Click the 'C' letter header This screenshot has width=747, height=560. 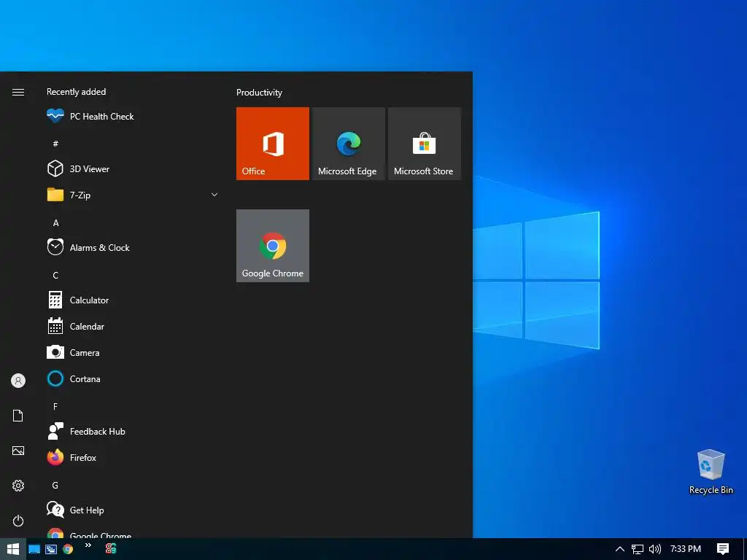pyautogui.click(x=55, y=275)
